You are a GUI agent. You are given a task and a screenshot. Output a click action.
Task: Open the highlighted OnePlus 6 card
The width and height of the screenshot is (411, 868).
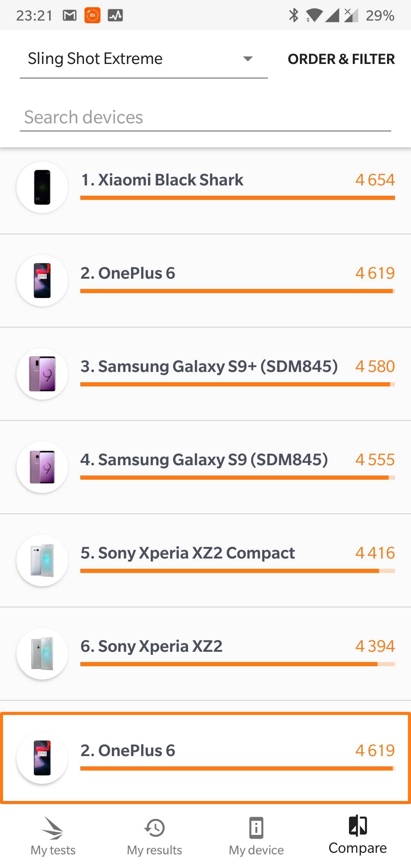(205, 758)
